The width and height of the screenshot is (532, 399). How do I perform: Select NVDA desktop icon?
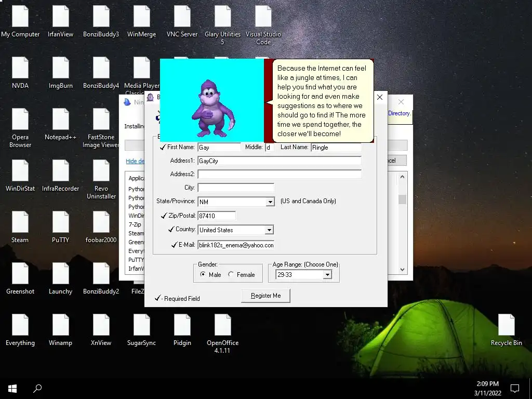[20, 73]
